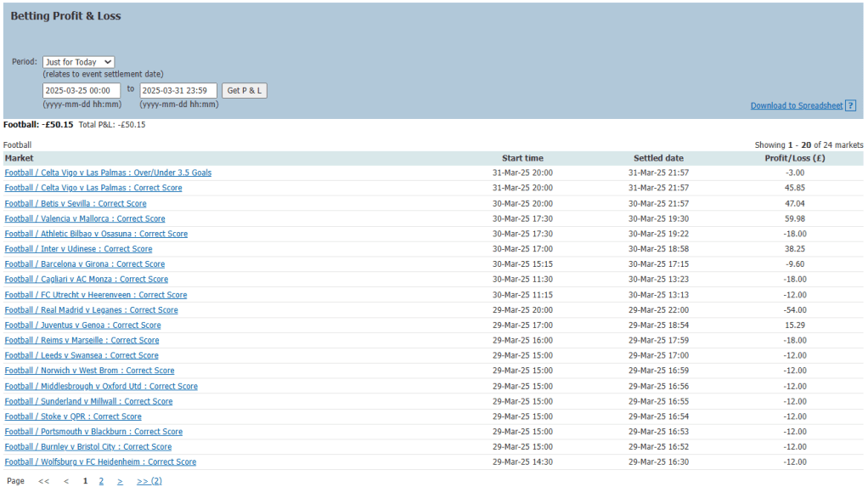Open Real Madrid v Leganes Correct Score market

tap(91, 310)
